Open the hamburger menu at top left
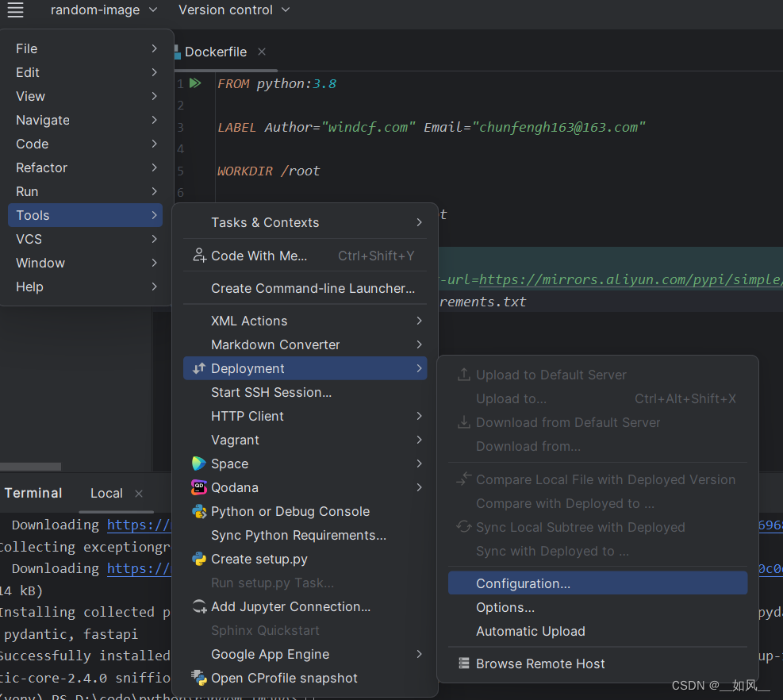 click(14, 11)
